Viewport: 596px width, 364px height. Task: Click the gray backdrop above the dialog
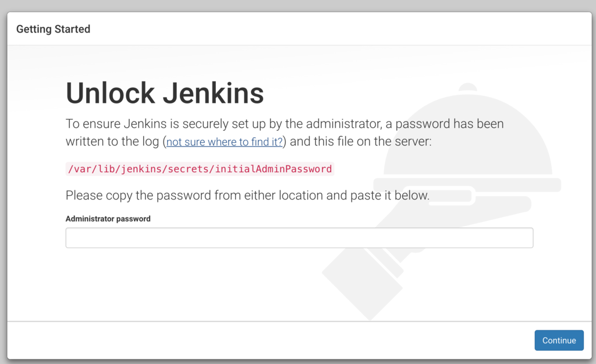point(298,5)
